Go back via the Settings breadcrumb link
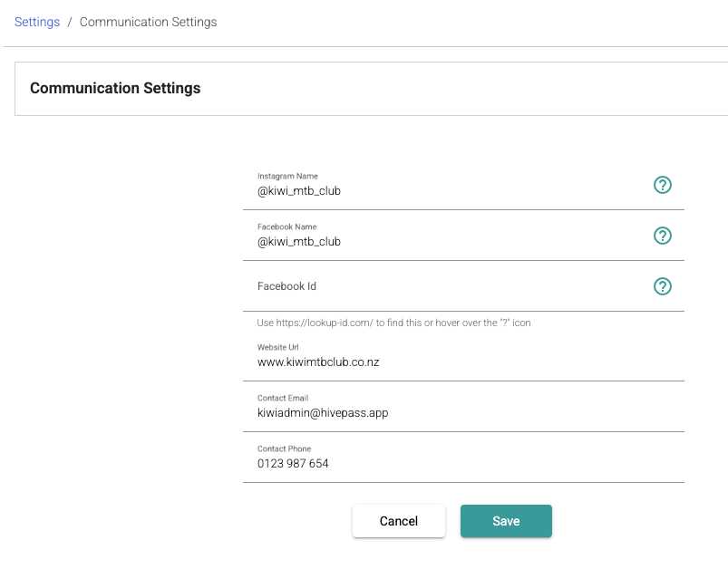The width and height of the screenshot is (728, 569). pos(37,22)
